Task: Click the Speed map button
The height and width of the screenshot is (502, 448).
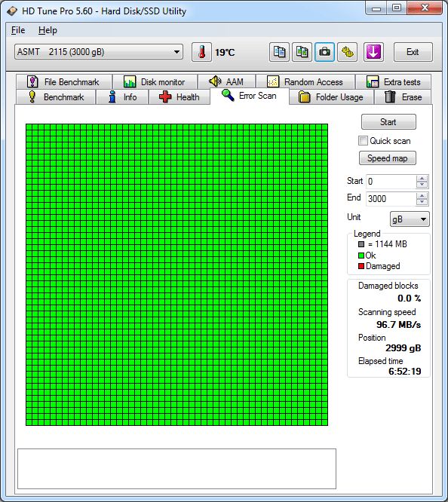Action: (x=388, y=158)
